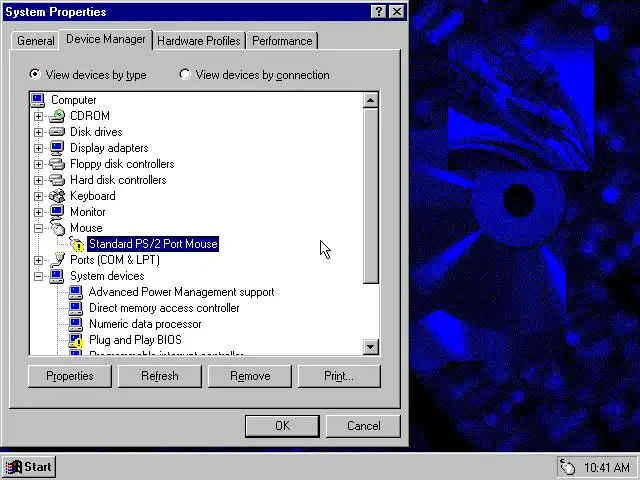Open the Performance tab
Screen dimensions: 640x480
tap(282, 41)
